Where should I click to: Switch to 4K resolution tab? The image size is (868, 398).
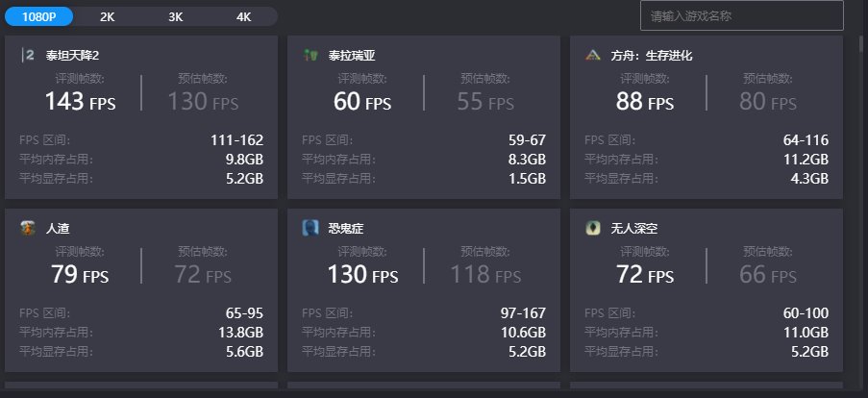click(x=243, y=16)
